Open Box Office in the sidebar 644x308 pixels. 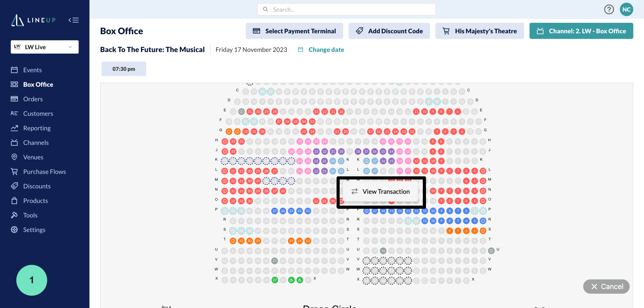[x=38, y=84]
